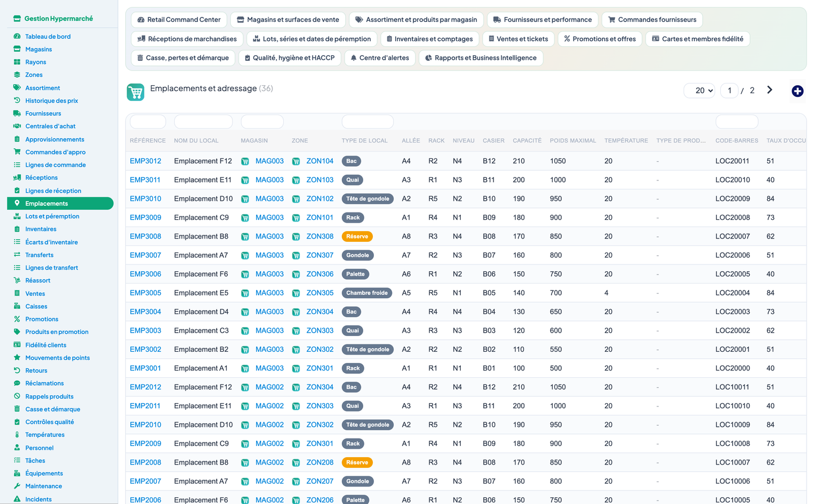815x504 pixels.
Task: Open Lots, séries et dates de péremption tab
Action: (312, 39)
